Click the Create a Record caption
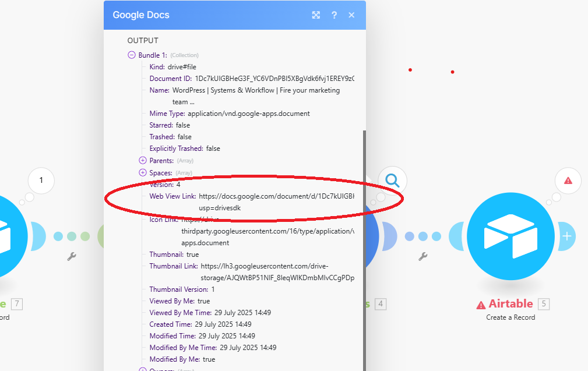This screenshot has height=371, width=588. (x=510, y=317)
